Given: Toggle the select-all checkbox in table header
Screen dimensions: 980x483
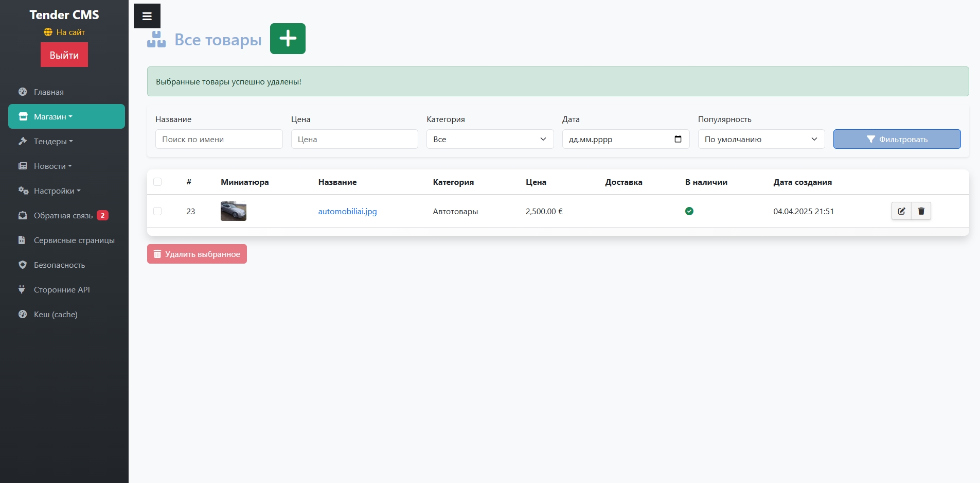Looking at the screenshot, I should click(x=157, y=182).
